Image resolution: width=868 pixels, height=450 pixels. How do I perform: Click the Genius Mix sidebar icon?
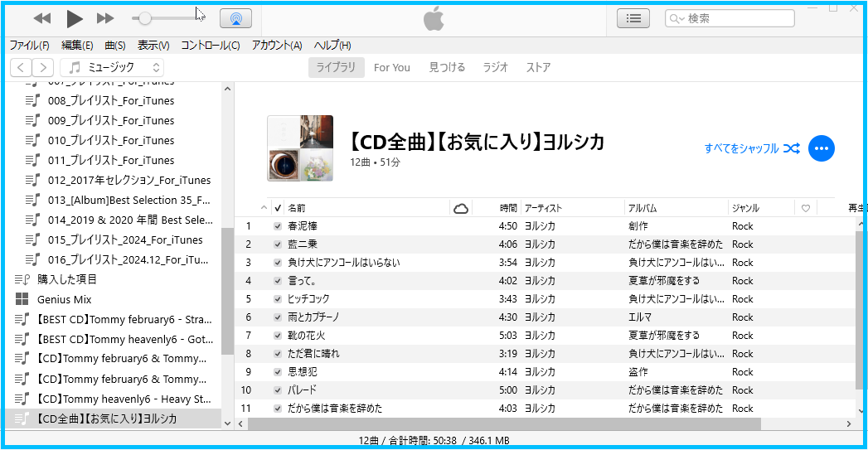coord(22,299)
